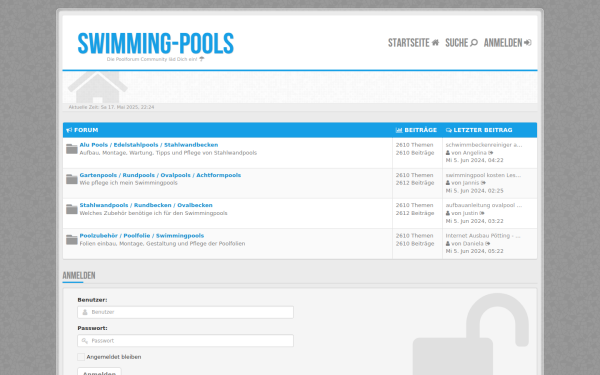This screenshot has height=375, width=600.
Task: Click the folder icon for Gartenpools forum
Action: coord(72,179)
